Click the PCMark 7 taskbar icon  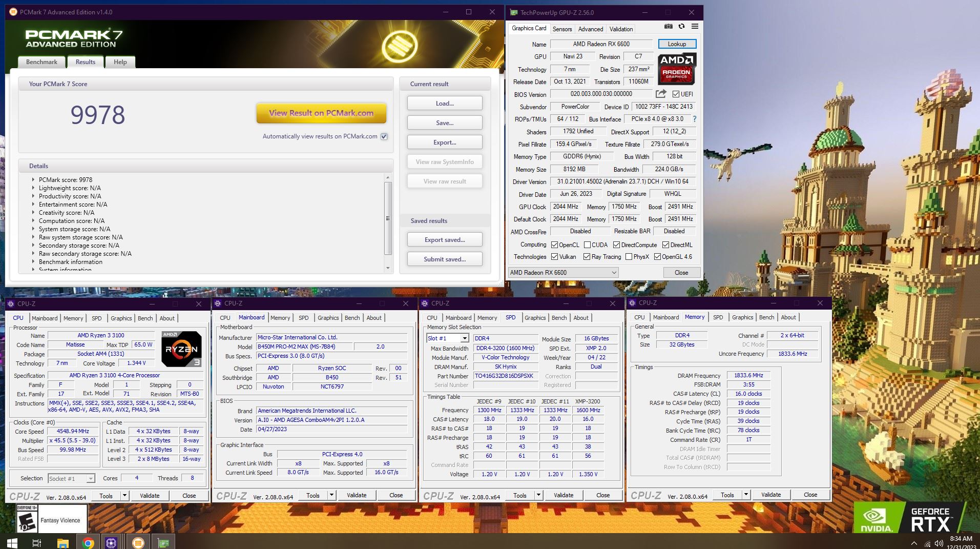pos(138,542)
